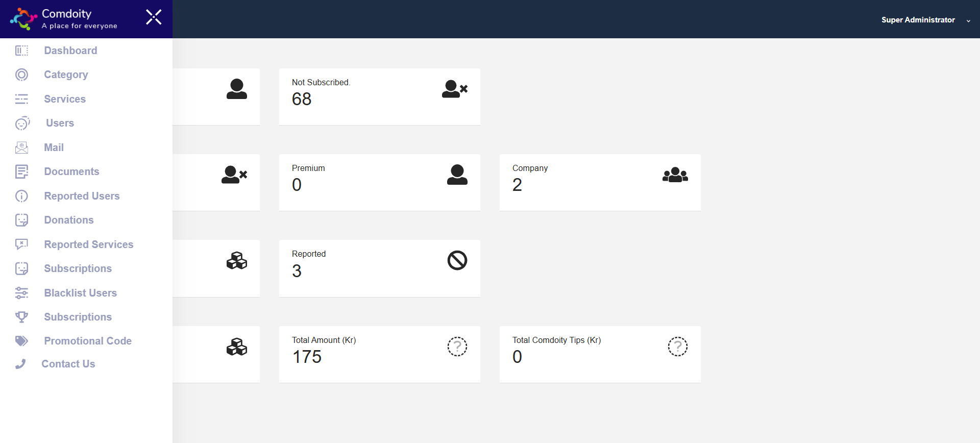Click the trophy Subscriptions icon
The width and height of the screenshot is (980, 443).
[x=21, y=317]
